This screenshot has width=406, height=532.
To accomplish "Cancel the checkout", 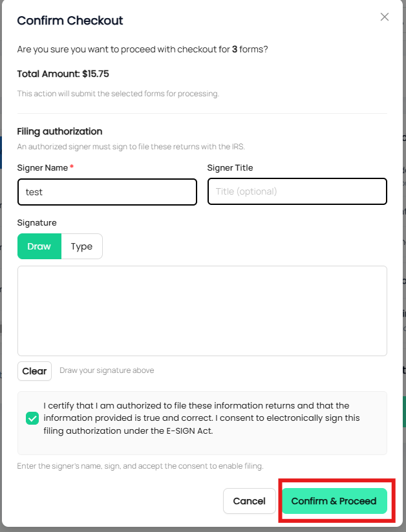I will tap(249, 501).
